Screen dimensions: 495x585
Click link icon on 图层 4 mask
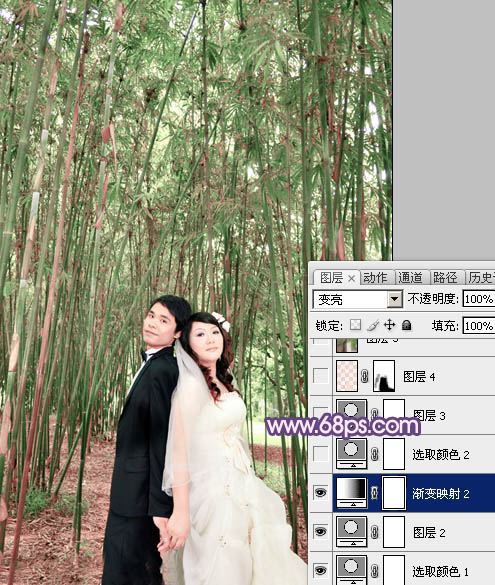point(364,376)
